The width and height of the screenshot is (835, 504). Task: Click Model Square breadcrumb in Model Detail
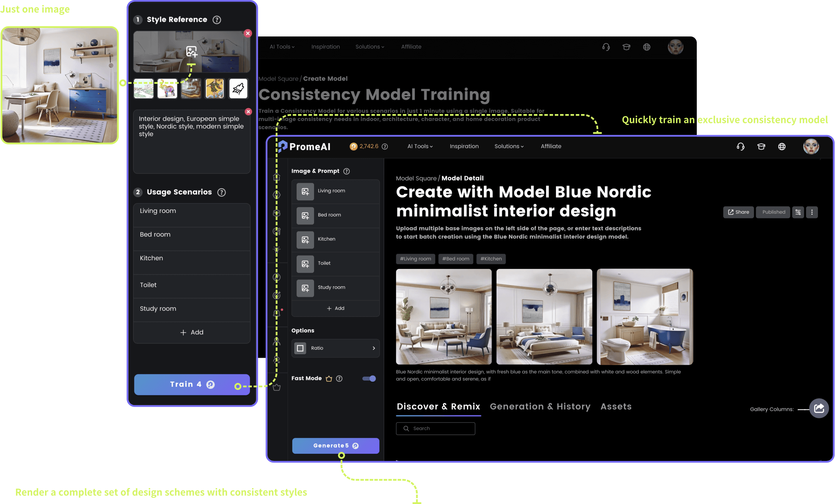point(416,178)
